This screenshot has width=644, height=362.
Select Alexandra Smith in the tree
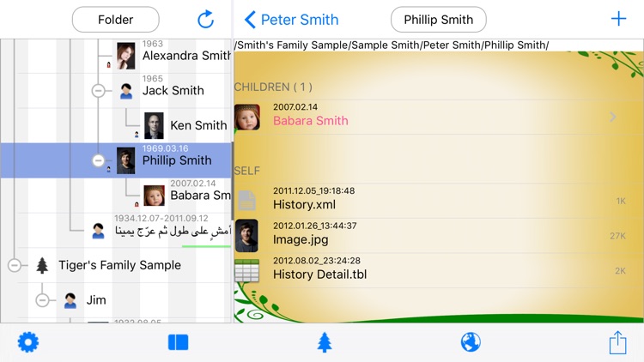[186, 56]
